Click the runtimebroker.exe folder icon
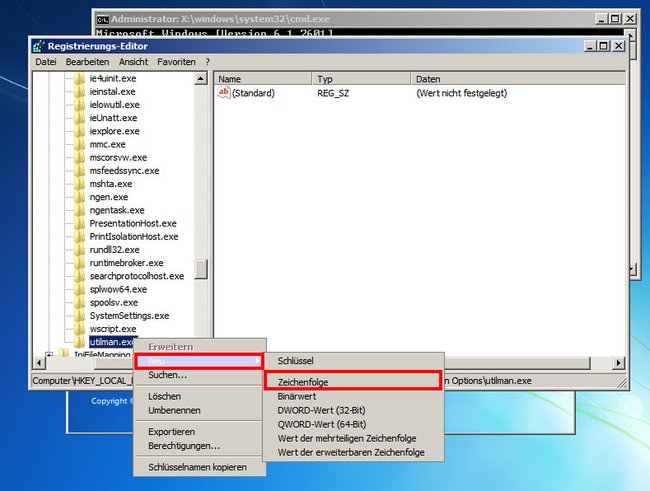Viewport: 650px width, 491px height. click(80, 263)
